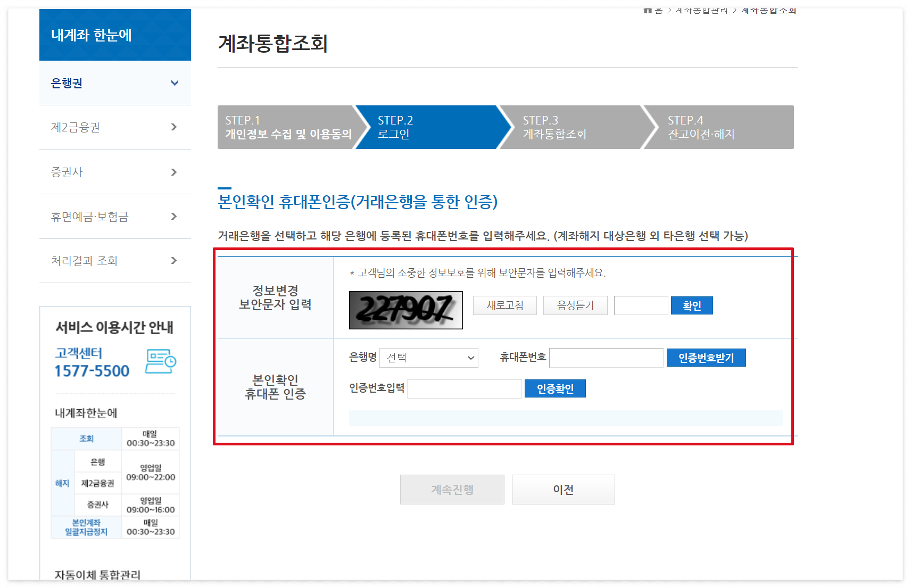Collapse the 은행권 sidebar menu
911x588 pixels.
point(114,83)
